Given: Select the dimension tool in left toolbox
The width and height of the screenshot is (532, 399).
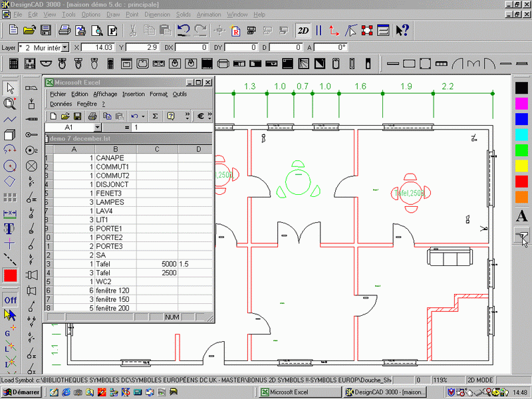Looking at the screenshot, I should pyautogui.click(x=10, y=213).
